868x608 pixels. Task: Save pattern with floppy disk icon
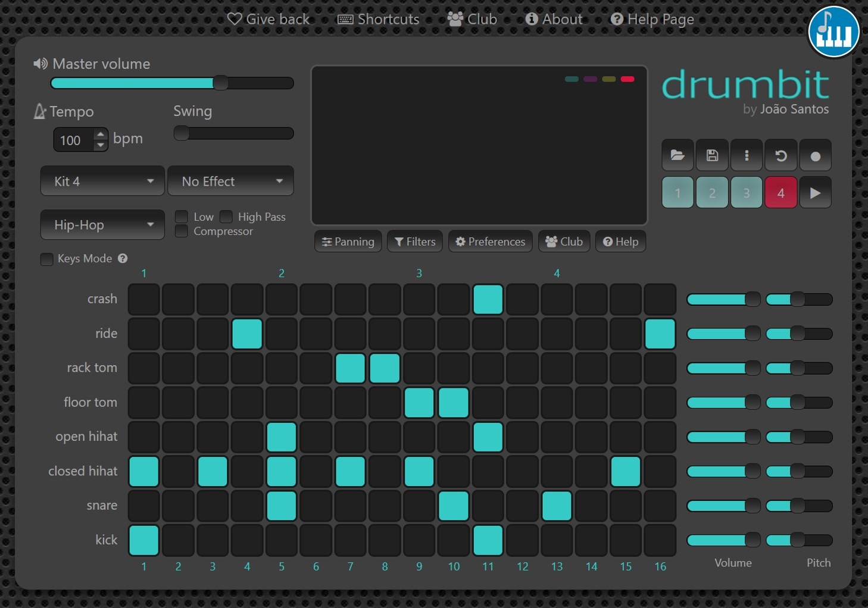[x=712, y=156]
